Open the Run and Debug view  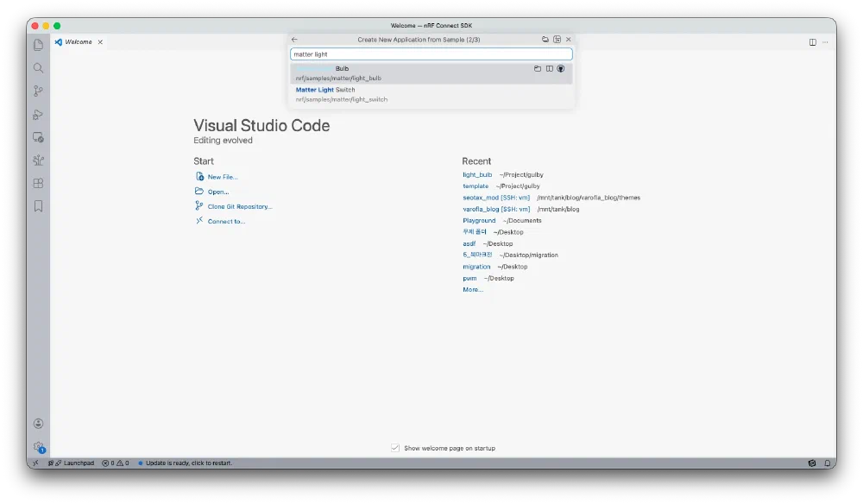click(38, 114)
